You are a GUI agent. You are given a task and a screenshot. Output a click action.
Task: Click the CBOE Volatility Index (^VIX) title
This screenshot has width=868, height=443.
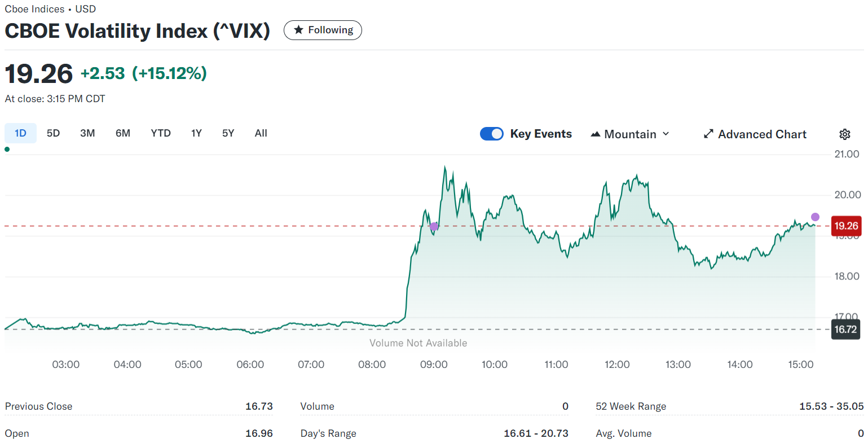pos(137,30)
